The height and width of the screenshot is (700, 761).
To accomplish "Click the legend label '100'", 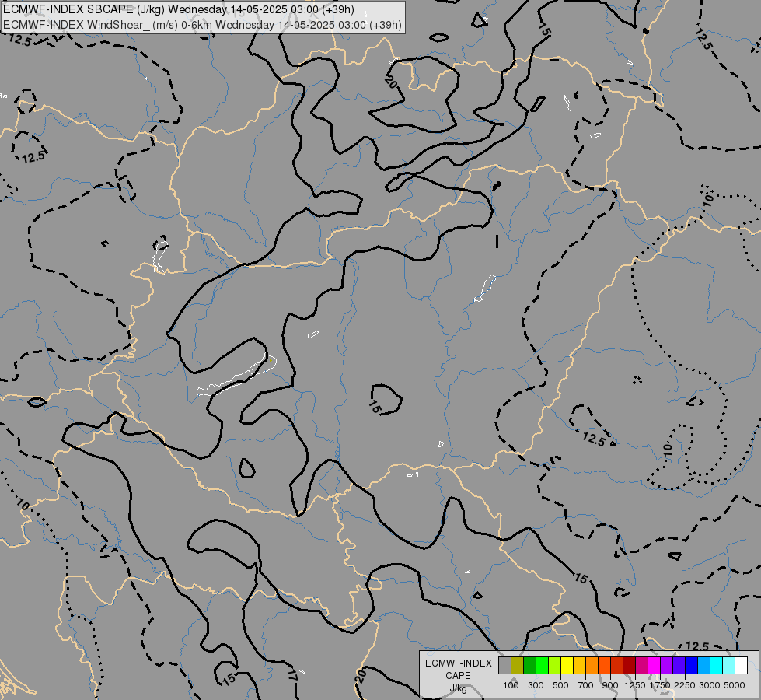I will click(x=511, y=685).
